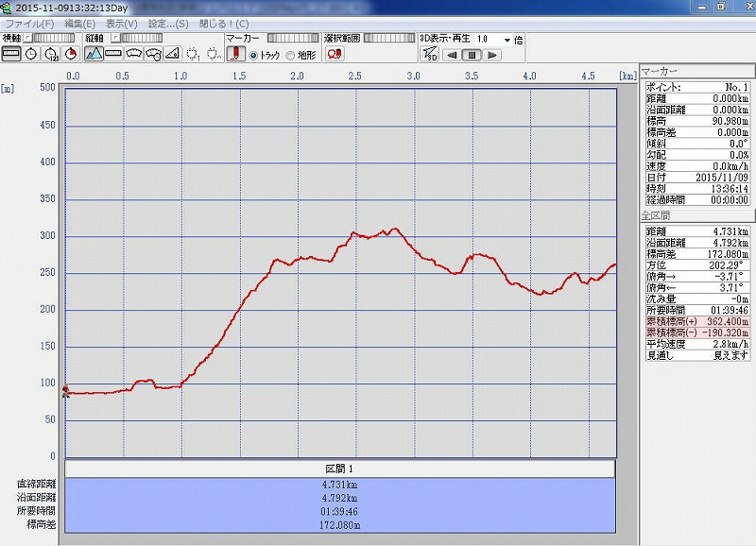Click the ポイント No. 1 row
The height and width of the screenshot is (546, 756).
[x=697, y=87]
